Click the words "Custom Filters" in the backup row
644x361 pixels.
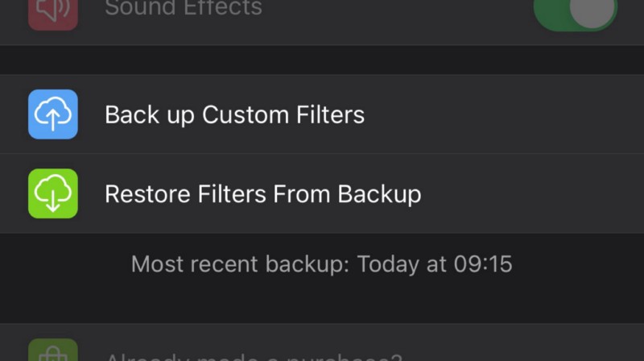pyautogui.click(x=283, y=114)
